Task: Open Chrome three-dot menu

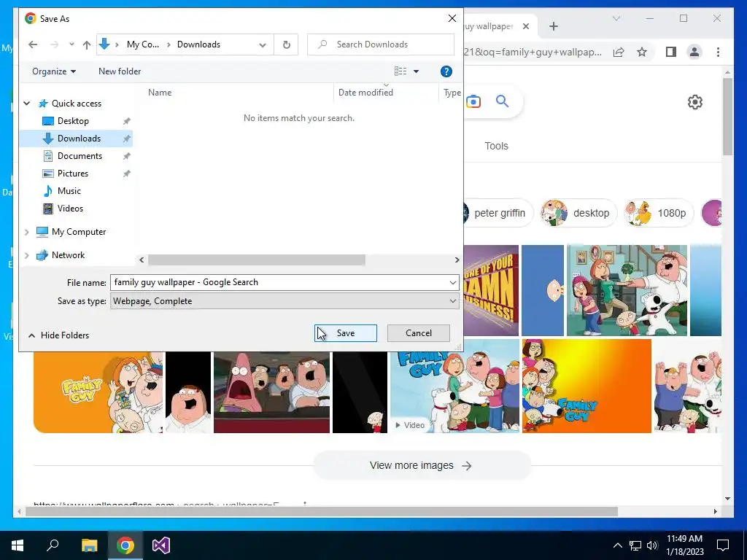Action: (718, 52)
